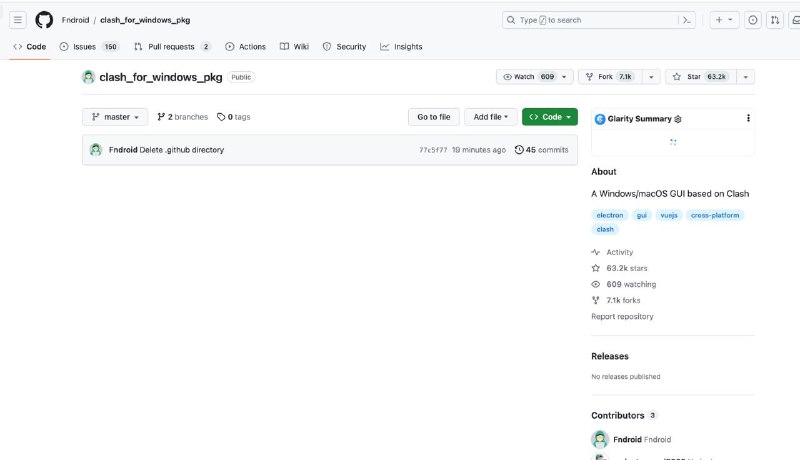The width and height of the screenshot is (800, 460).
Task: Open the global pull requests icon in header
Action: [775, 20]
